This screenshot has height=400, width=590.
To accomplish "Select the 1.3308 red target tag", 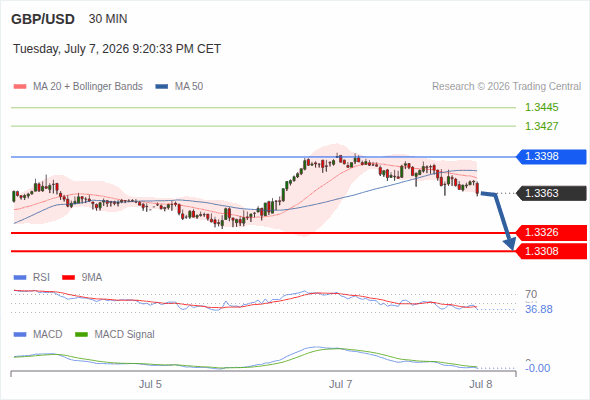I will tap(552, 251).
